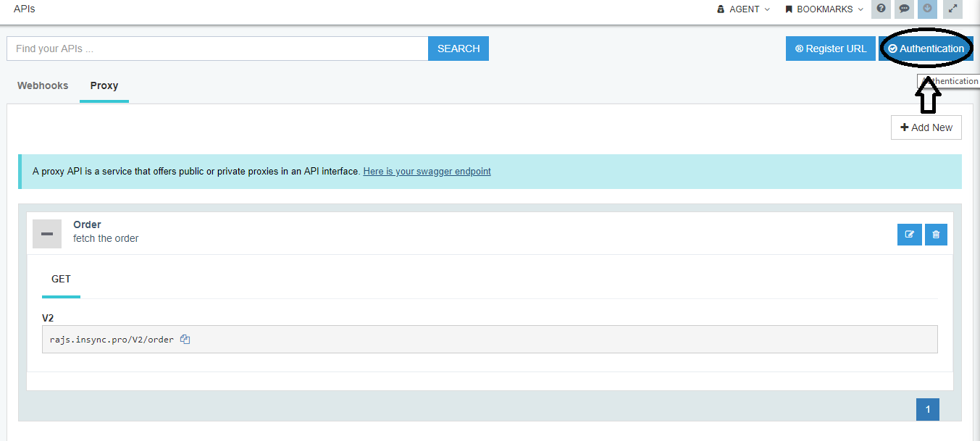The image size is (980, 441).
Task: Select the GET method tab
Action: (61, 279)
